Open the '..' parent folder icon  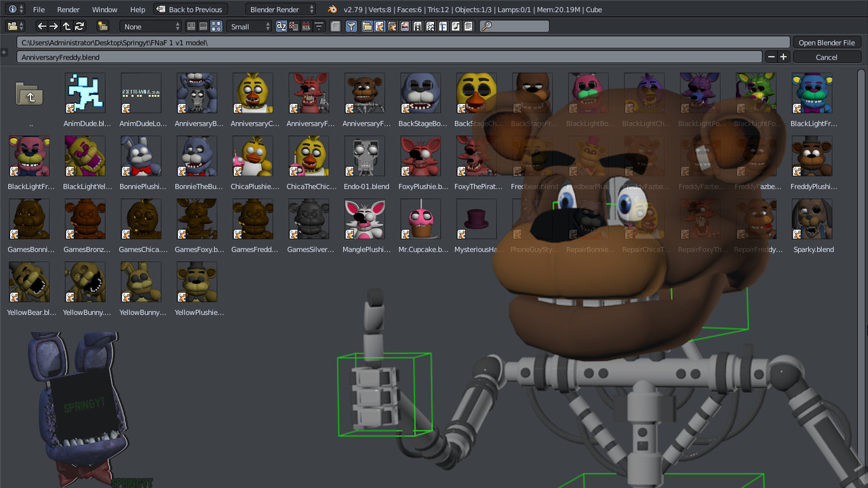(29, 94)
